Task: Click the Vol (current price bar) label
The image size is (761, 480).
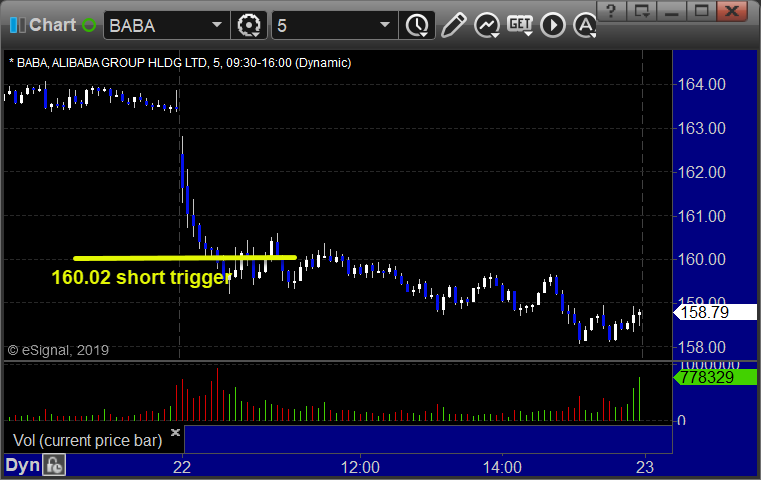Action: (87, 440)
